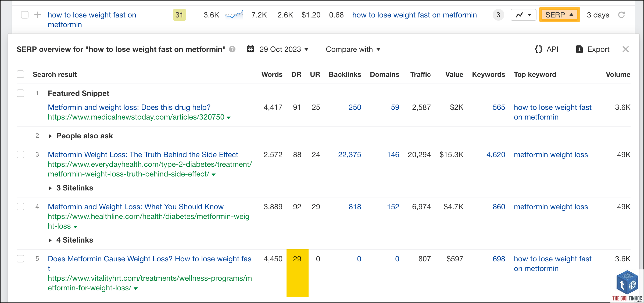The width and height of the screenshot is (644, 303).
Task: Open 'Metformin and weight loss: Does this drug help?'
Action: click(x=129, y=107)
